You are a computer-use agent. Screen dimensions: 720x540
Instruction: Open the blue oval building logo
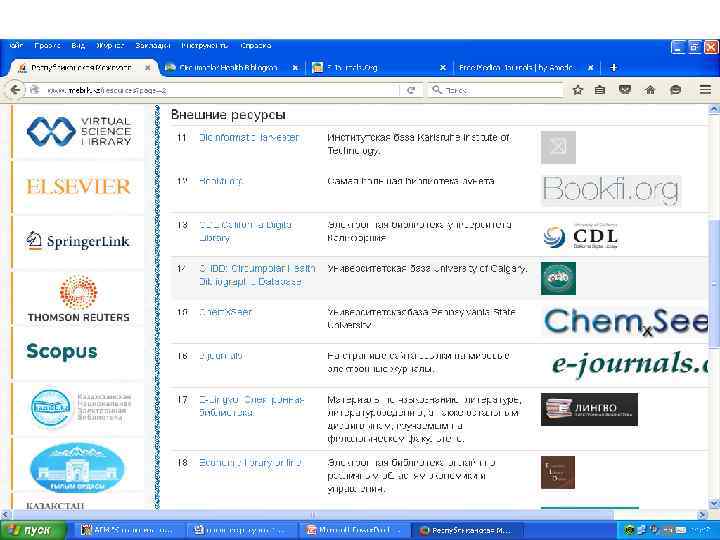tap(77, 467)
